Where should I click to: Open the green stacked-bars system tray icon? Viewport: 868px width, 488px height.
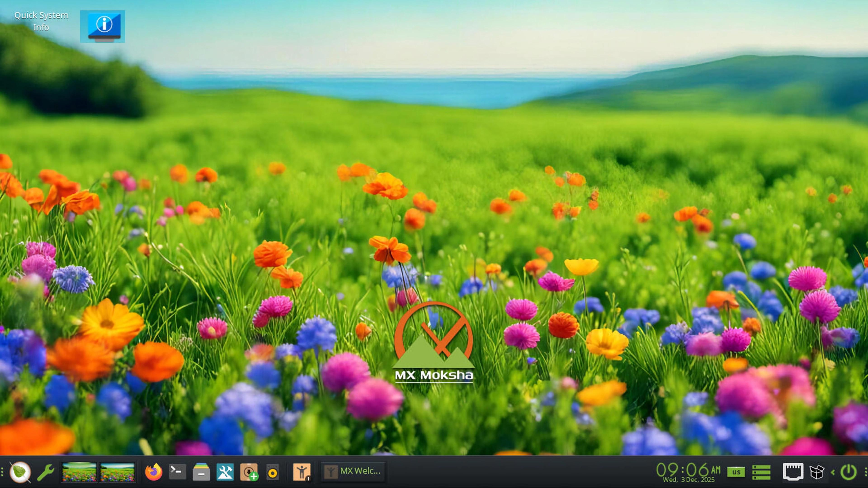point(762,472)
